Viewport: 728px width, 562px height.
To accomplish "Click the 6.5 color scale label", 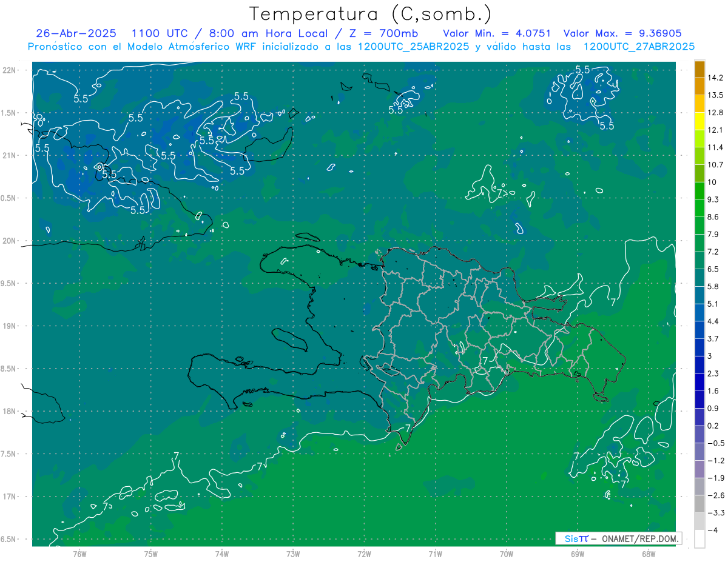I will pos(713,269).
